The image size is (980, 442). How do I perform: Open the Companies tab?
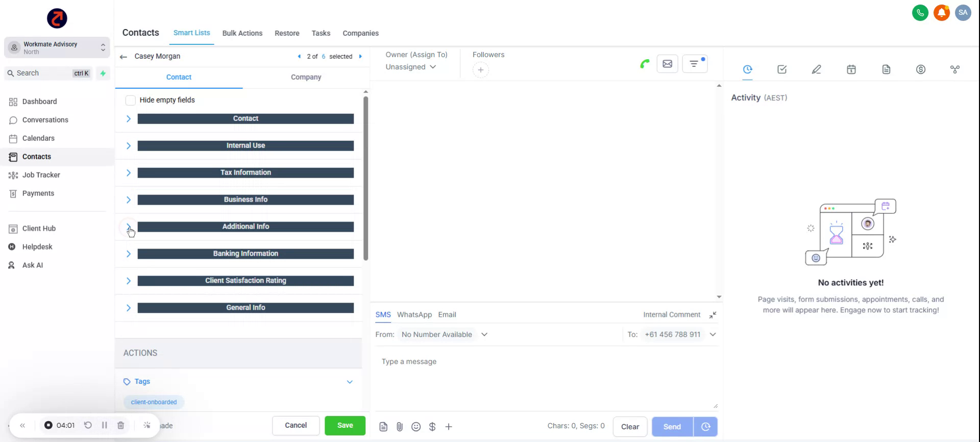pyautogui.click(x=360, y=33)
